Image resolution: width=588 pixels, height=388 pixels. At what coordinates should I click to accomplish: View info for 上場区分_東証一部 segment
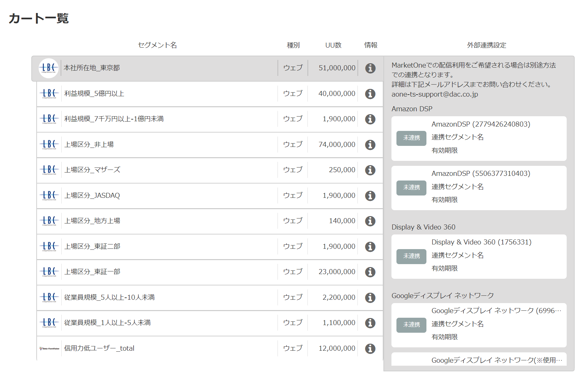click(370, 272)
